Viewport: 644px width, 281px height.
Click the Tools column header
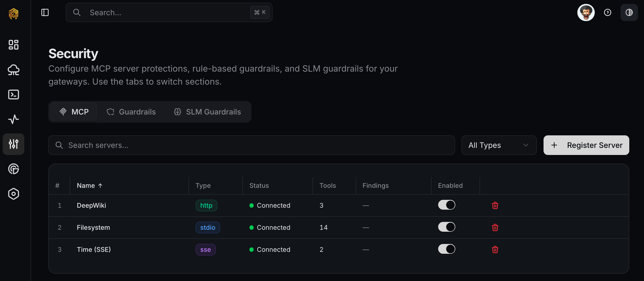tap(327, 185)
